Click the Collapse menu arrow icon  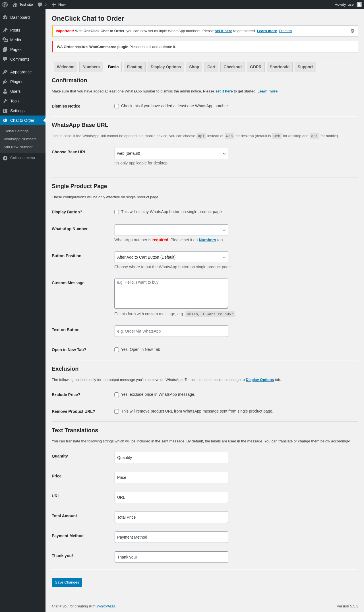point(5,158)
